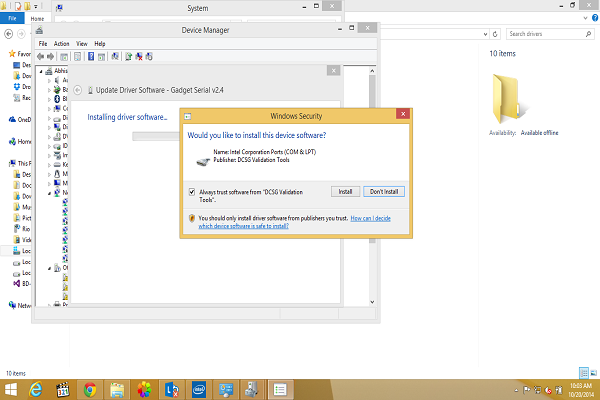Screen dimensions: 600x400
Task: Expand the Computer device category
Action: 49,109
